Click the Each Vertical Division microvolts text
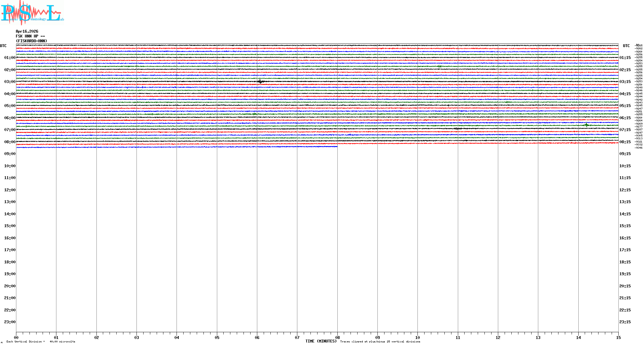644x346 pixels. [41, 342]
